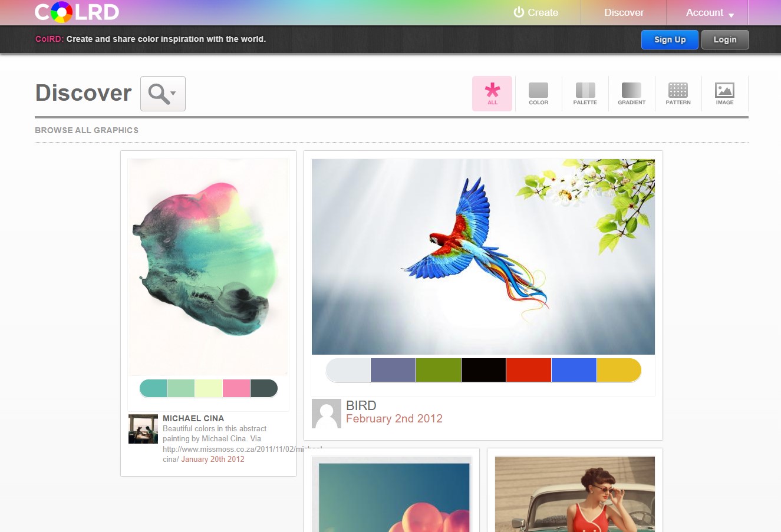Open the BIRD graphic title
Screen dimensions: 781x532
tap(361, 405)
